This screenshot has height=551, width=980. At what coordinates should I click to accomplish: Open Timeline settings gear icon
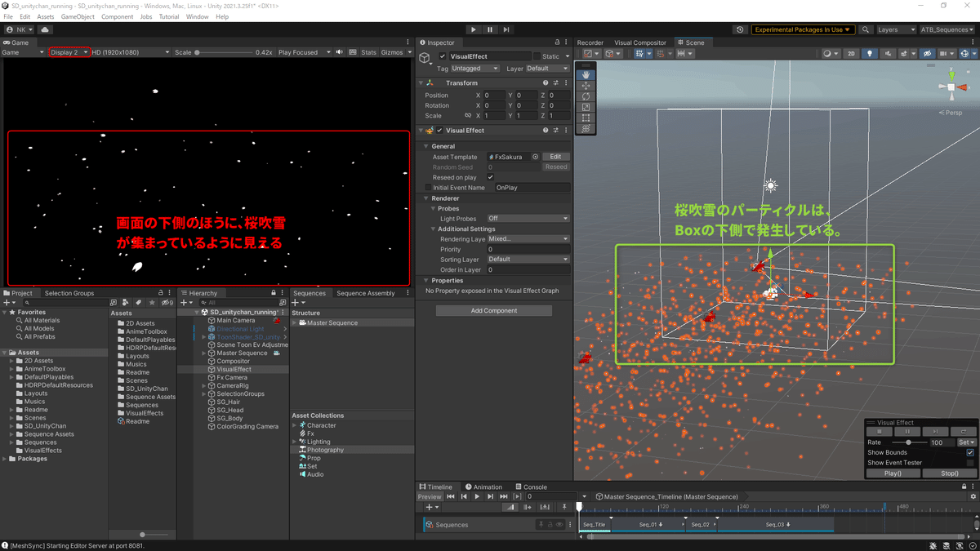coord(973,496)
